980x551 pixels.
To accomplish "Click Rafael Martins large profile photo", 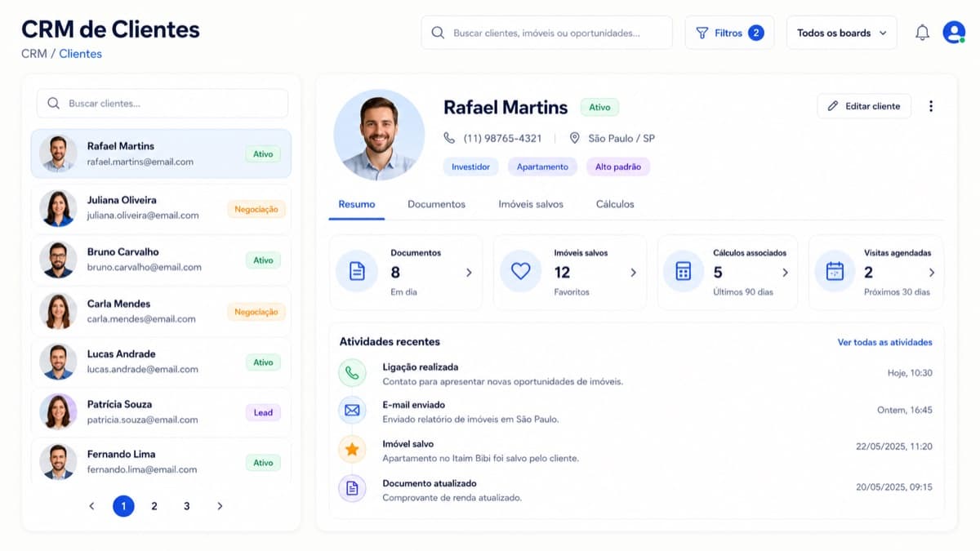I will click(379, 135).
